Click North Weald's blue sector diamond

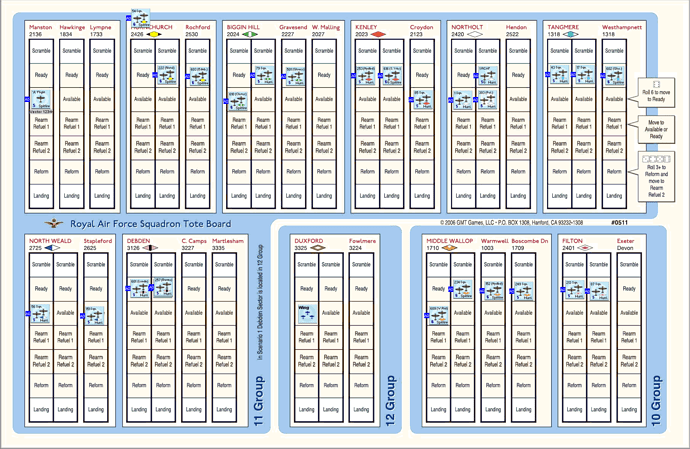point(52,248)
